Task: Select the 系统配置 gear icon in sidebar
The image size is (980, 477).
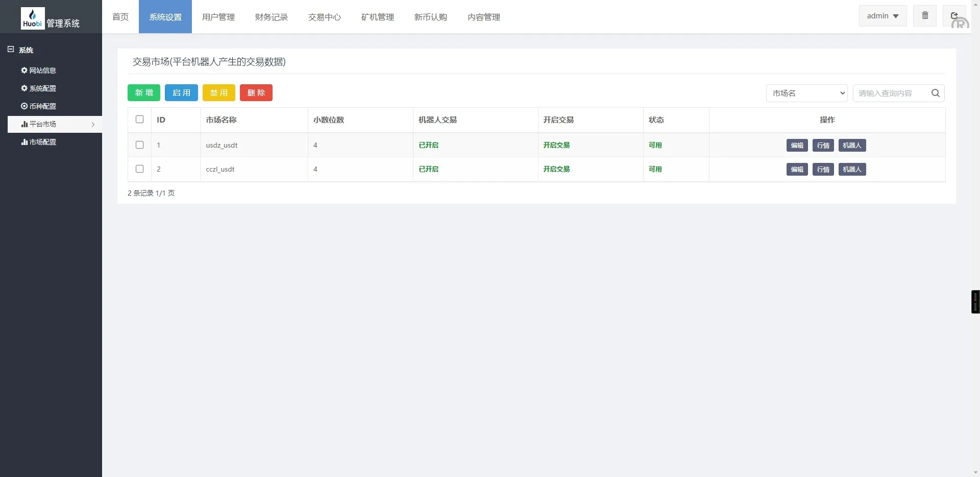Action: [23, 88]
